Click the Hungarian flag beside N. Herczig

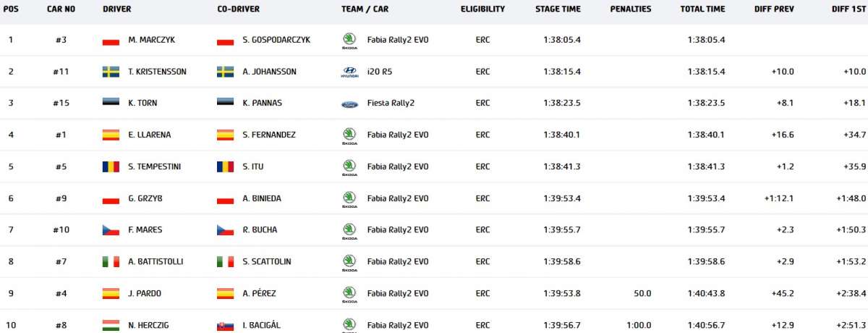point(111,324)
